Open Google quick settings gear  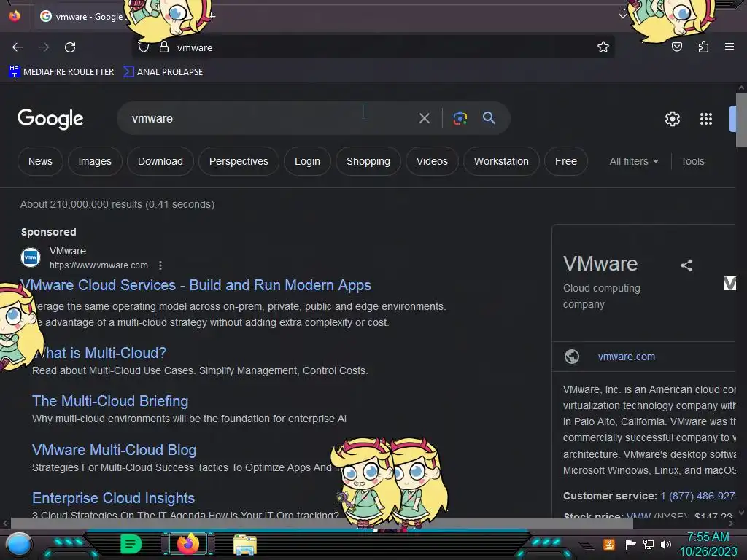point(672,119)
